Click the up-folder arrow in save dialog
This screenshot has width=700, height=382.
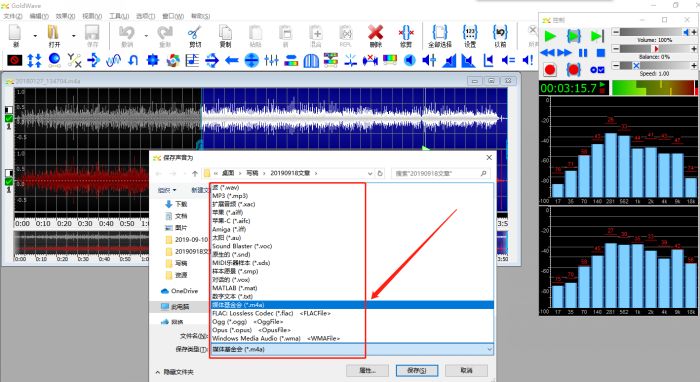[x=195, y=173]
